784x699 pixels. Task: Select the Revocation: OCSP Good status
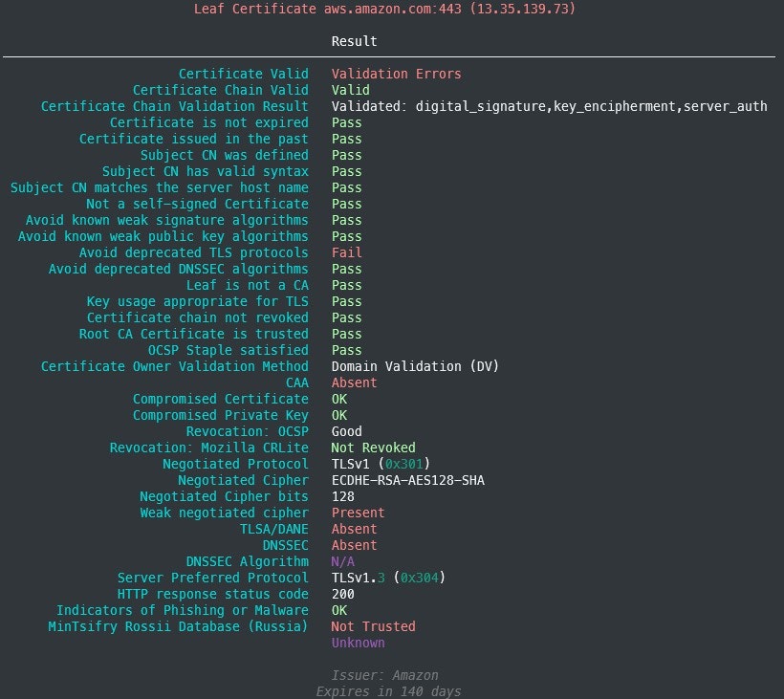click(x=346, y=431)
